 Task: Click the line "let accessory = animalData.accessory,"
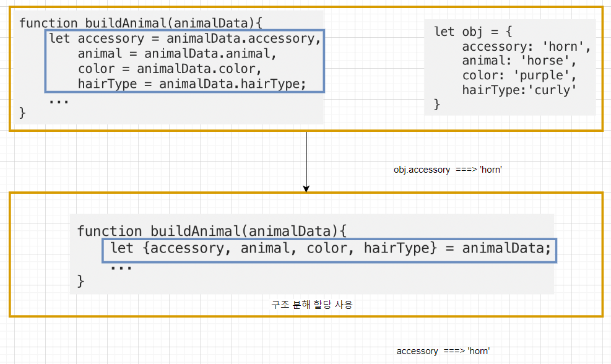(x=184, y=38)
